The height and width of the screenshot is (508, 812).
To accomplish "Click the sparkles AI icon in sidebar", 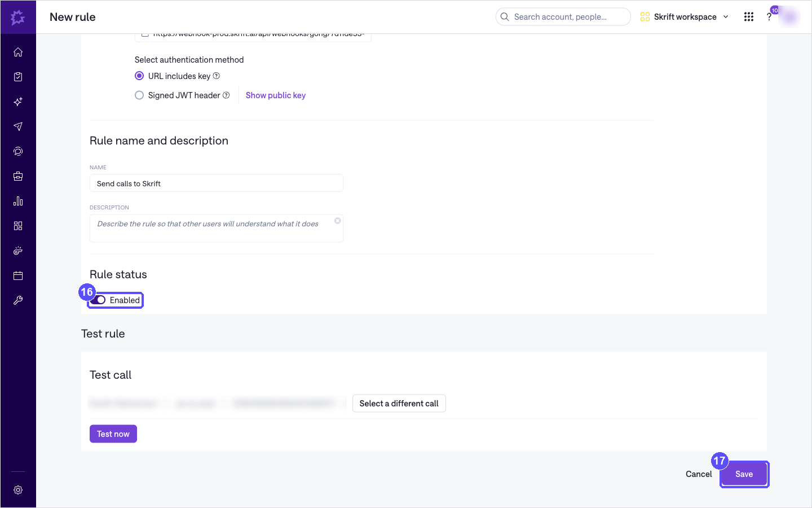I will (18, 102).
